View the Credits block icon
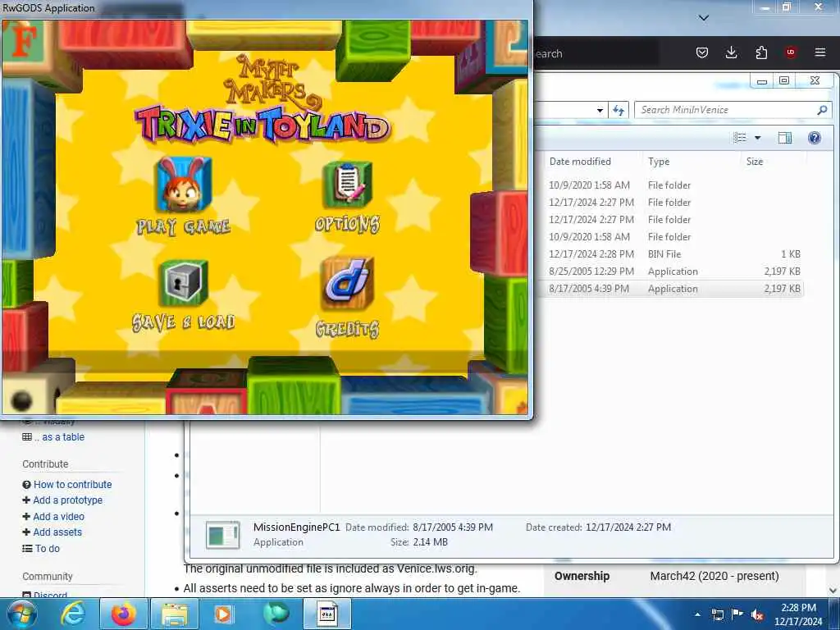 pos(347,284)
